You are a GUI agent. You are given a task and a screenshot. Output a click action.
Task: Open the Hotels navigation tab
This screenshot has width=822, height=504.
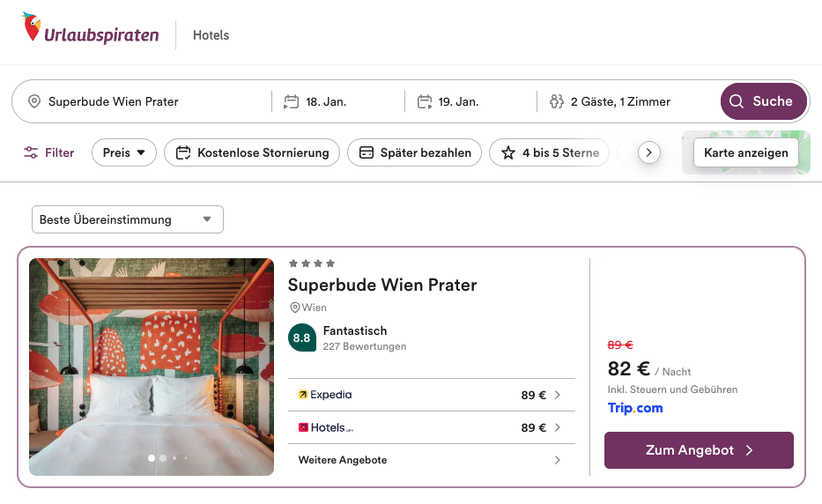click(211, 35)
